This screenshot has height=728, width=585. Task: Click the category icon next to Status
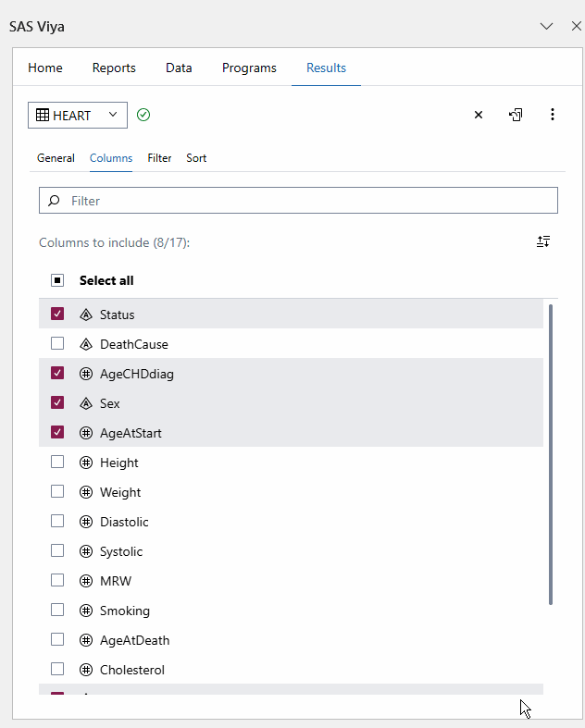coord(86,315)
